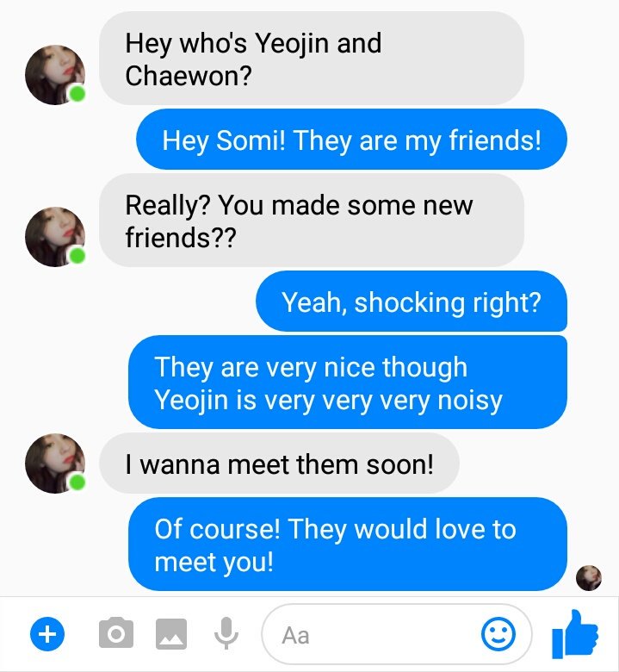
Task: Open the blue plus attachments menu
Action: (47, 634)
